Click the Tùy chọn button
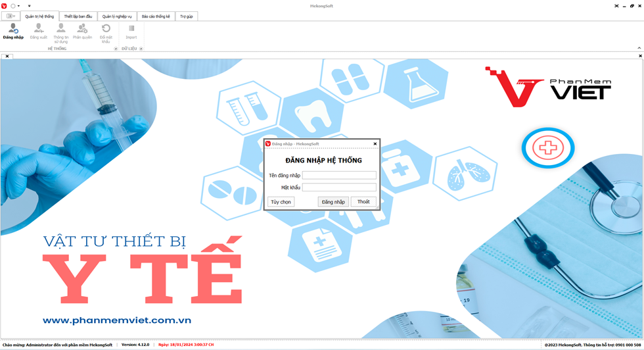 click(x=281, y=202)
